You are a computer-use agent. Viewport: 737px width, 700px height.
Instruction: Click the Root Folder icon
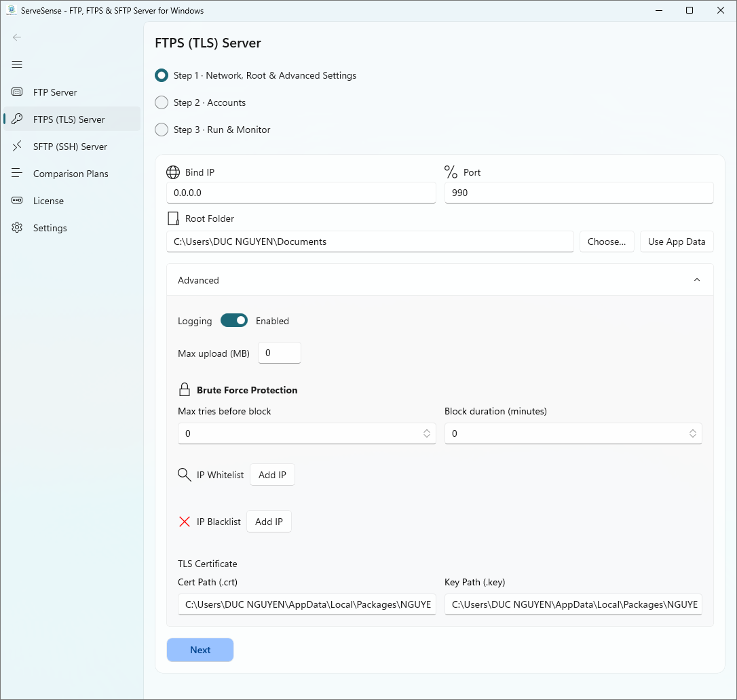174,218
